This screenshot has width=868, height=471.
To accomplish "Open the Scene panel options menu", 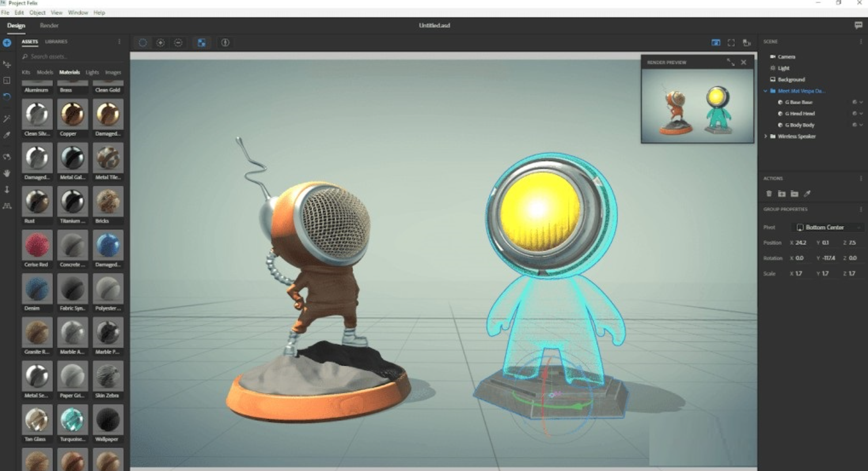I will (x=861, y=42).
